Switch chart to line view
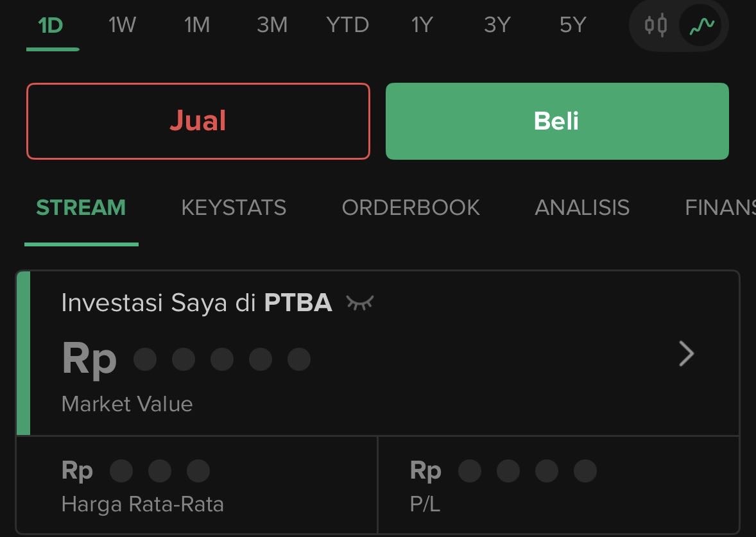756x537 pixels. pos(701,26)
